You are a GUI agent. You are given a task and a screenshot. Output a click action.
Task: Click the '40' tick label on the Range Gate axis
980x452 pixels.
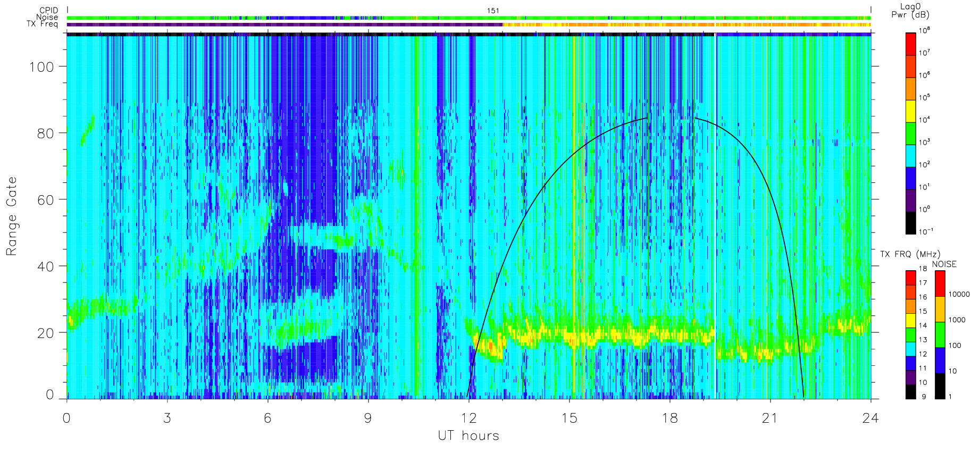[46, 266]
